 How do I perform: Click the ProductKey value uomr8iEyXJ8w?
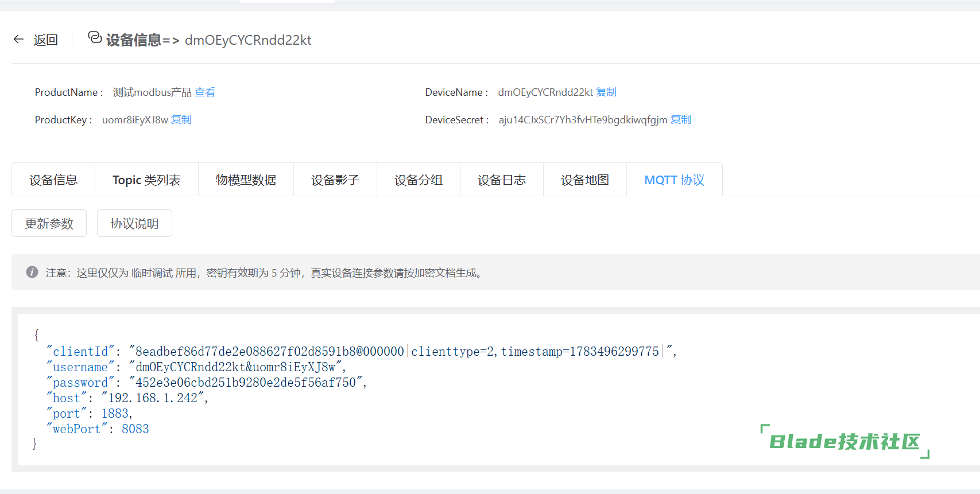(x=135, y=119)
